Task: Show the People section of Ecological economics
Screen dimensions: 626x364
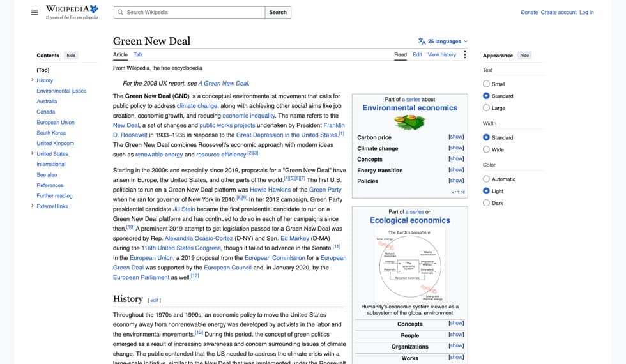Action: click(x=456, y=335)
